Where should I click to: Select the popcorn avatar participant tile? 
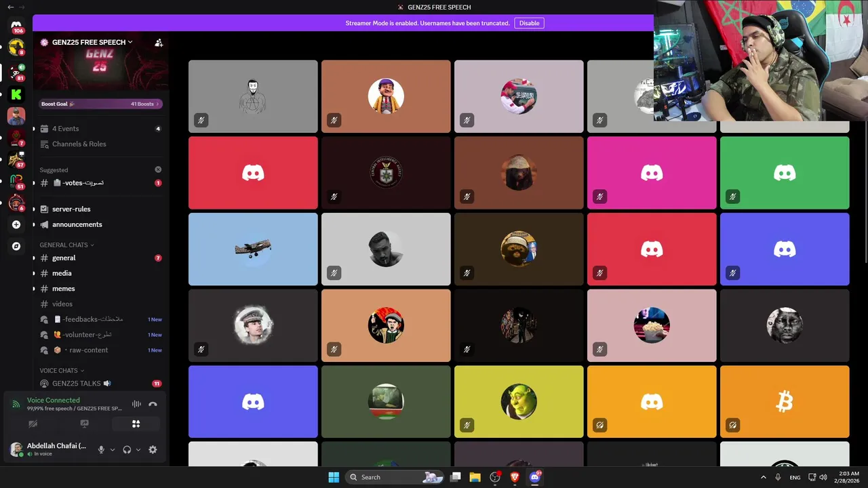[x=652, y=325]
